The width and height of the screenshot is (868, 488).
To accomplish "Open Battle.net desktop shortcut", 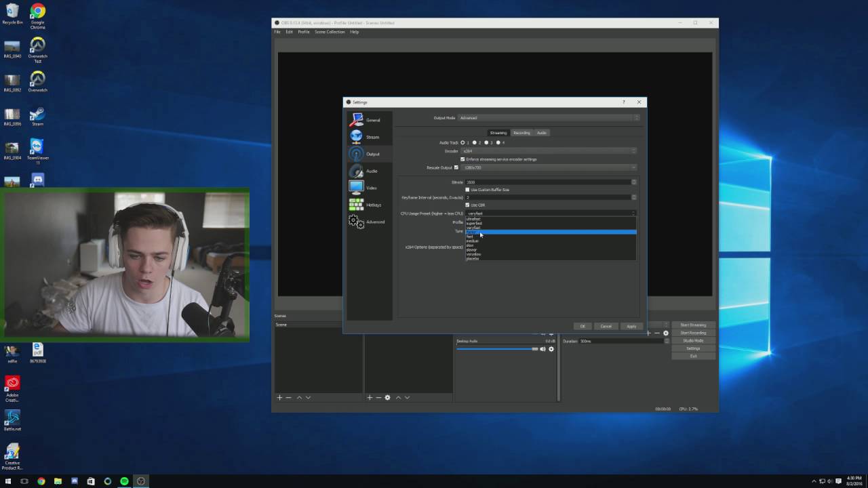I will 12,420.
